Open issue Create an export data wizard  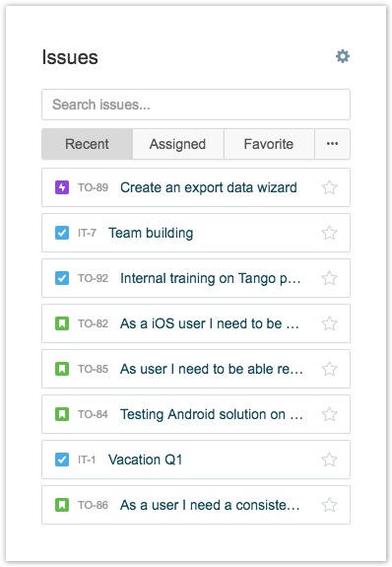pos(209,187)
